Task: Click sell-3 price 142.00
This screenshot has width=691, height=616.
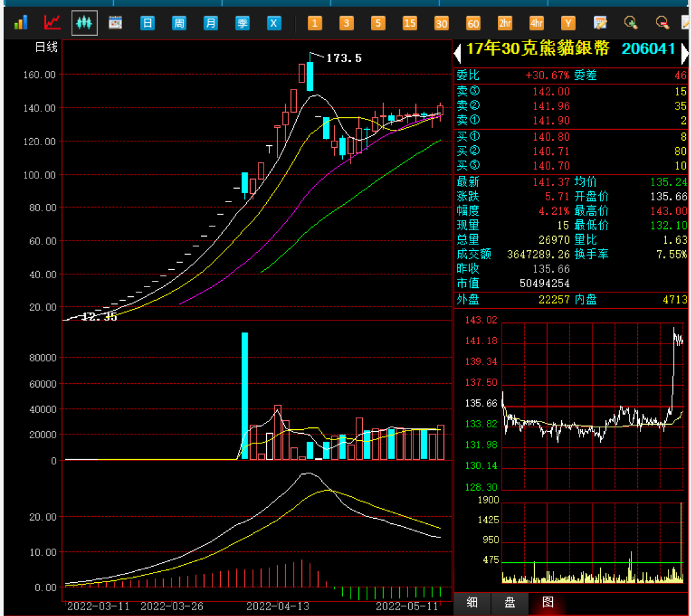Action: tap(552, 91)
